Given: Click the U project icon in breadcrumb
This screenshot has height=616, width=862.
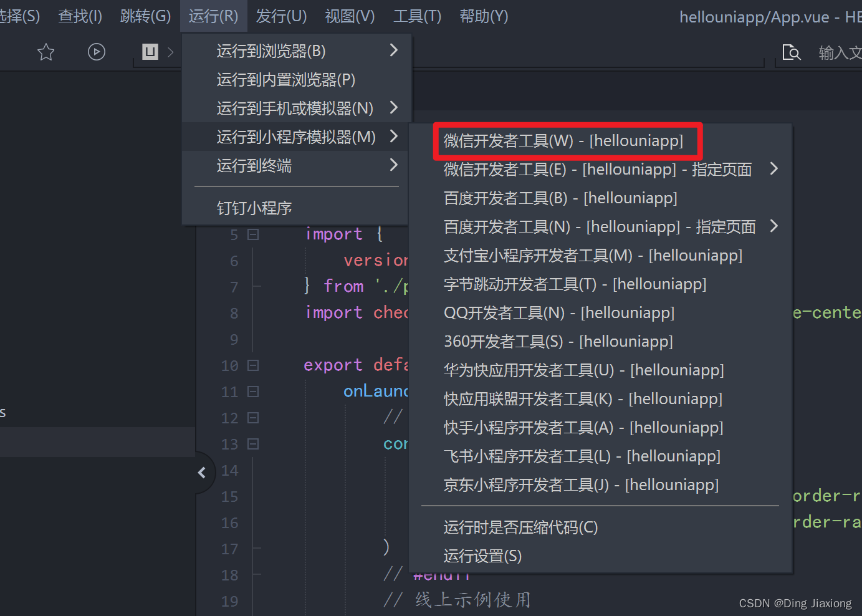Looking at the screenshot, I should (150, 52).
